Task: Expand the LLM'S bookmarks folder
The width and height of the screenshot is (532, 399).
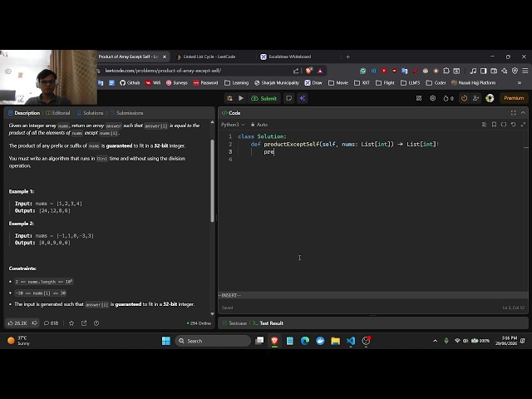Action: [410, 83]
